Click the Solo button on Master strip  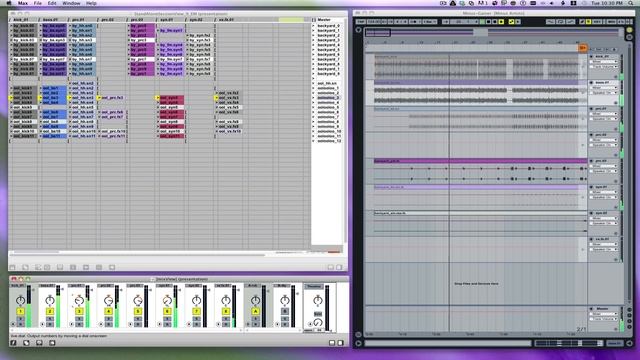pos(318,314)
